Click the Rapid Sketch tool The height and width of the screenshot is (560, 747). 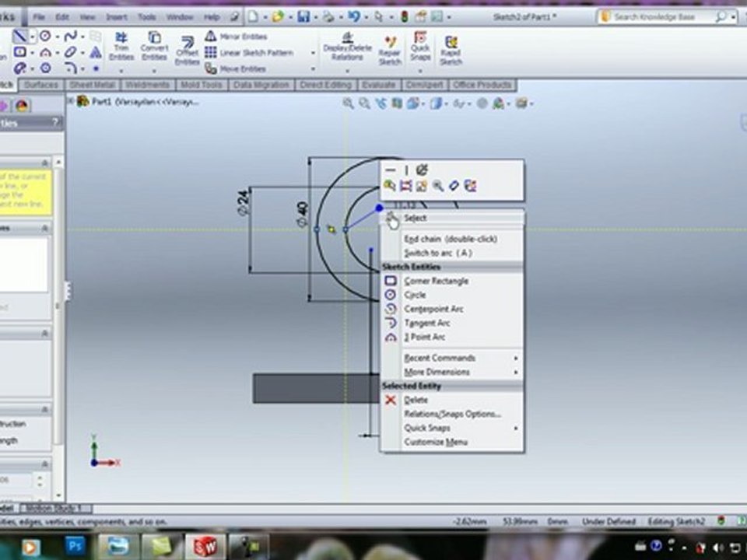pyautogui.click(x=451, y=51)
